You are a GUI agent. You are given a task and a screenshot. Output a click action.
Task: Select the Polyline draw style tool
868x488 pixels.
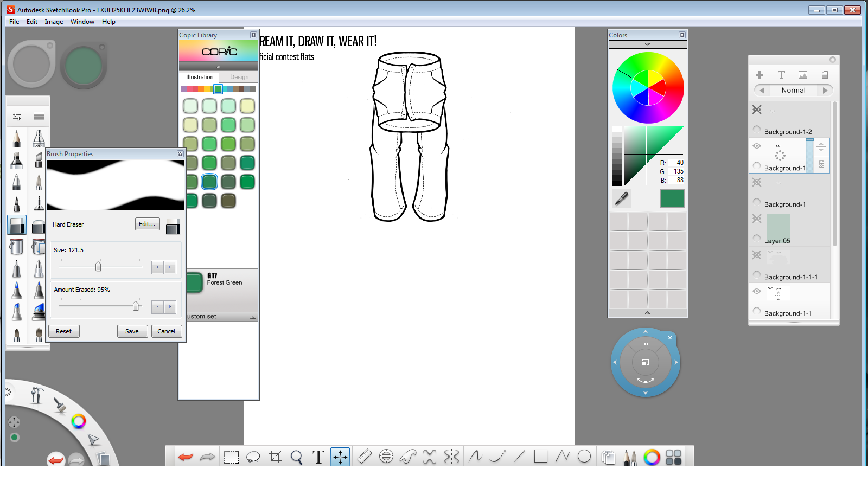[x=563, y=457]
